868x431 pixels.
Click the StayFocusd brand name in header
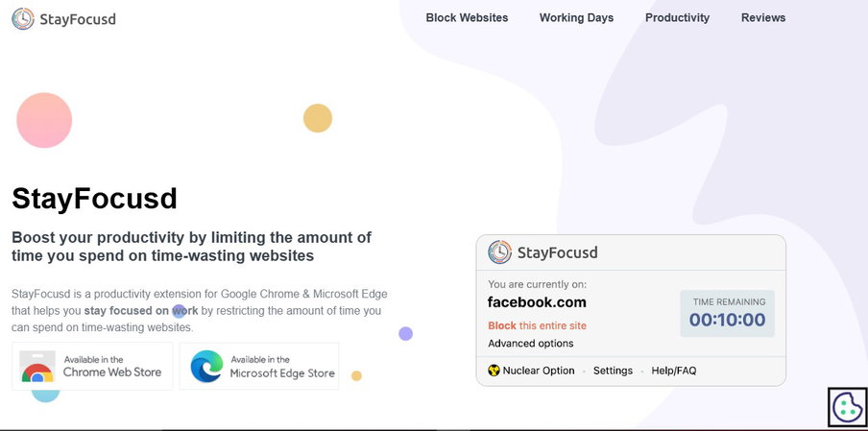point(78,19)
